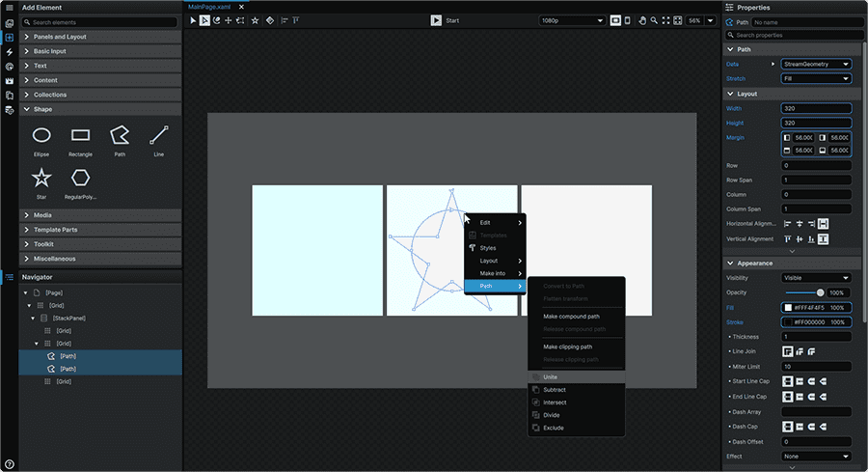Select mobile phone device view toggle

pos(627,20)
